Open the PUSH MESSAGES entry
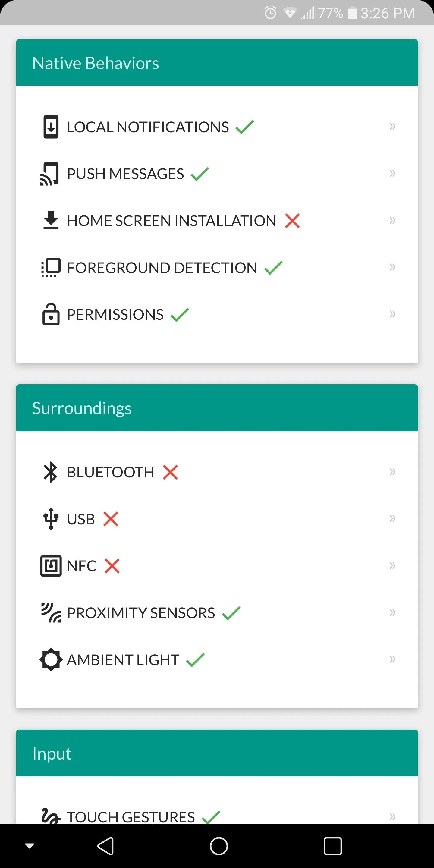The width and height of the screenshot is (434, 868). pyautogui.click(x=217, y=174)
